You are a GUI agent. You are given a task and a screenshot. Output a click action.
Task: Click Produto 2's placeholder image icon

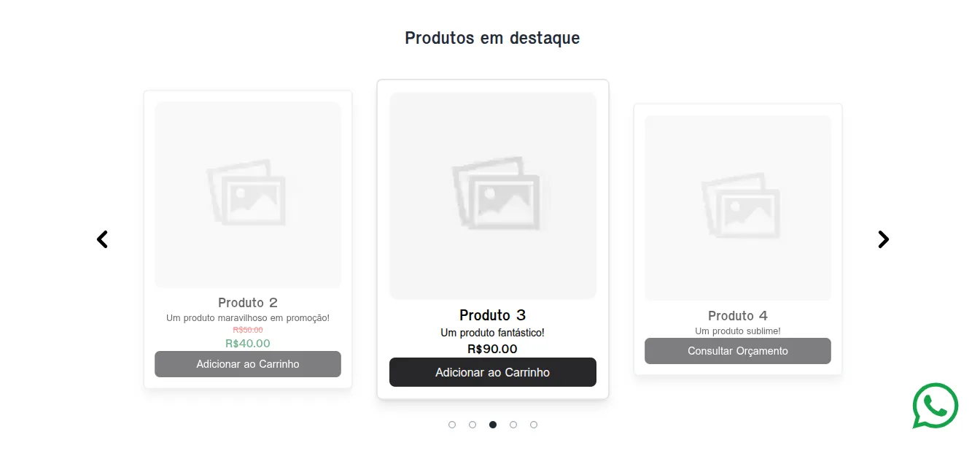(x=248, y=194)
